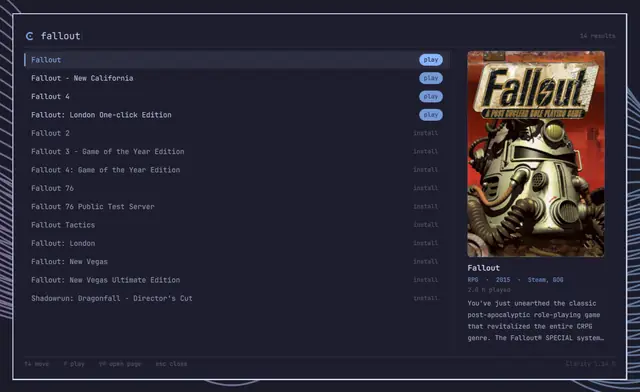Image resolution: width=640 pixels, height=392 pixels.
Task: Install Fallout 2 using its install link
Action: click(425, 133)
